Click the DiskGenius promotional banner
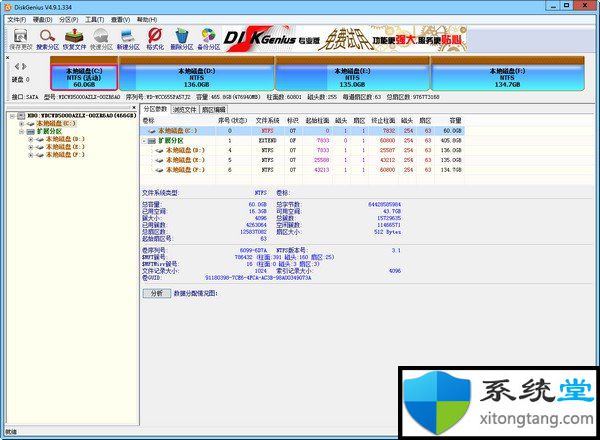 point(344,39)
